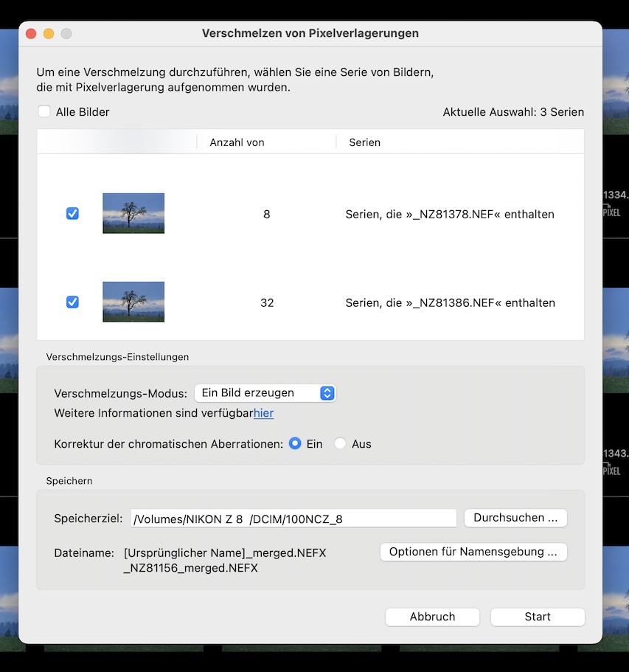Click the 'Anzahl von' column header
The width and height of the screenshot is (629, 672).
click(x=237, y=142)
